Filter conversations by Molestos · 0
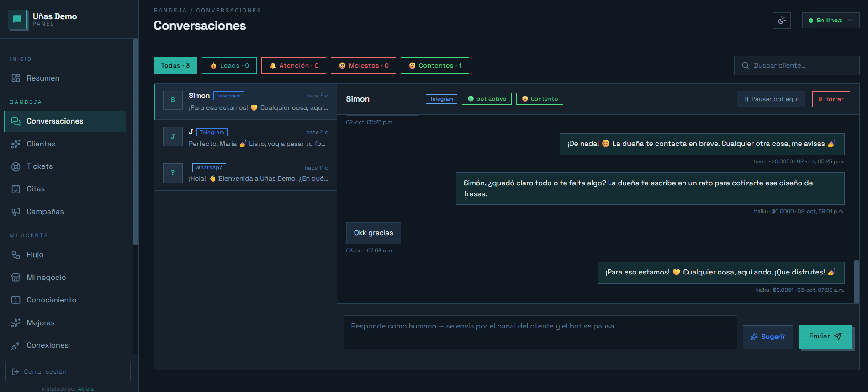The height and width of the screenshot is (392, 868). tap(363, 65)
